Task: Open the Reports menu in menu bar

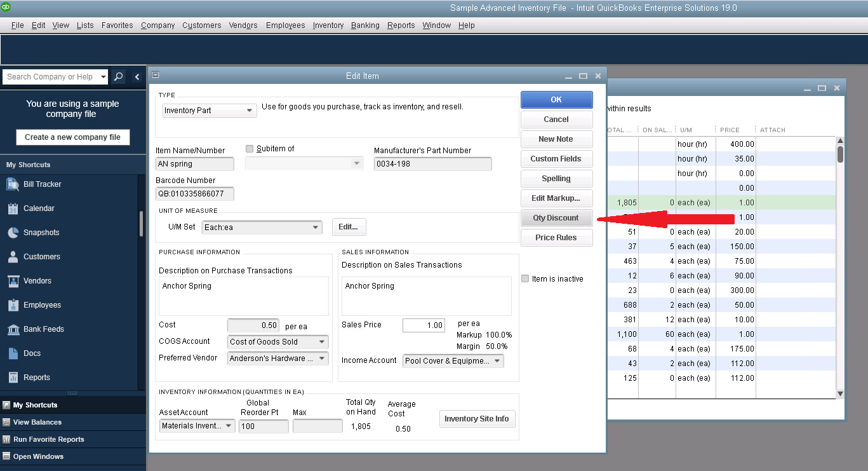Action: pos(401,25)
